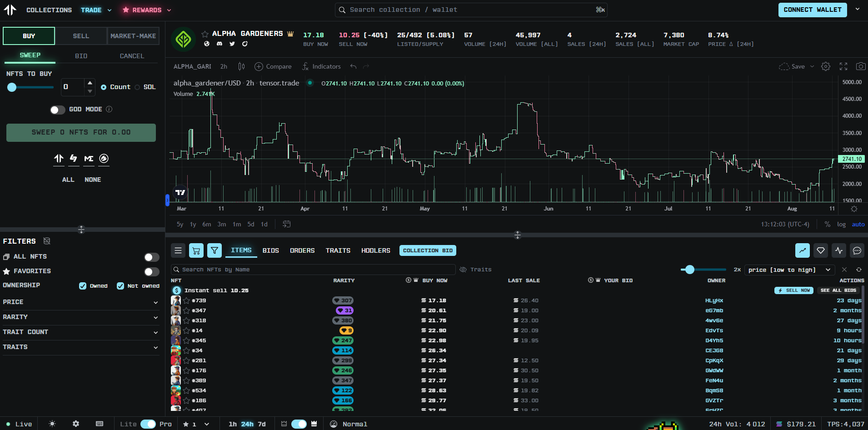Viewport: 868px width, 430px height.
Task: Switch to the Sell tab
Action: 81,36
